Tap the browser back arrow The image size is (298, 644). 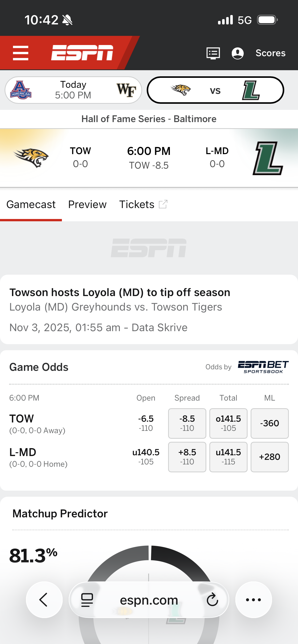click(x=44, y=599)
